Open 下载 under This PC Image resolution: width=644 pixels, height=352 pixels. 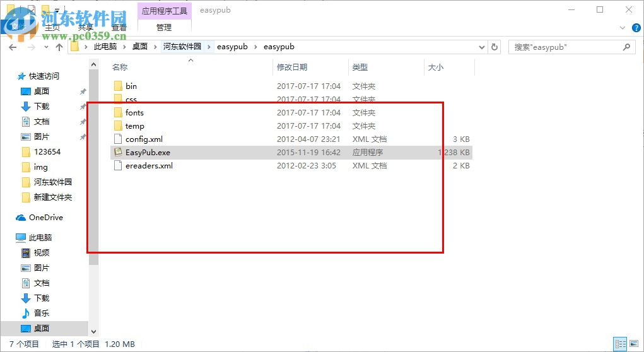pyautogui.click(x=42, y=298)
